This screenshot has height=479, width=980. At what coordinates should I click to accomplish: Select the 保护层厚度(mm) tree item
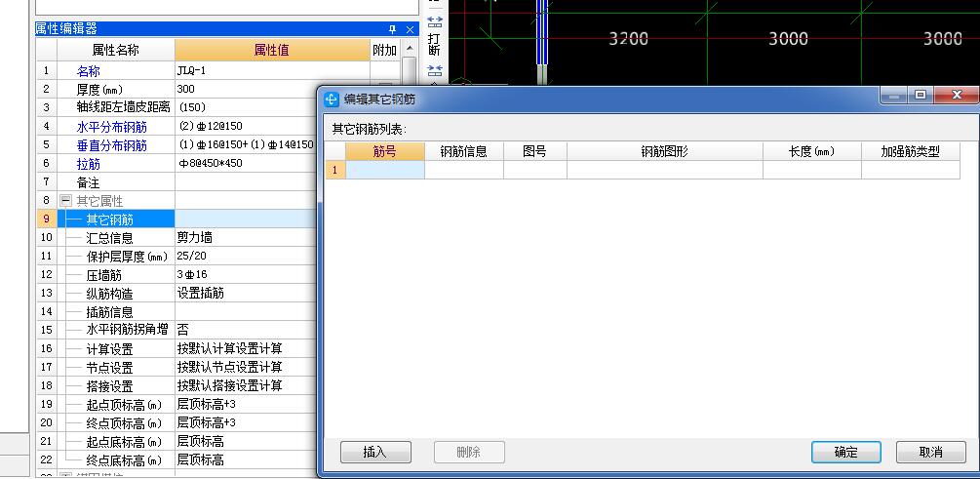(x=127, y=257)
